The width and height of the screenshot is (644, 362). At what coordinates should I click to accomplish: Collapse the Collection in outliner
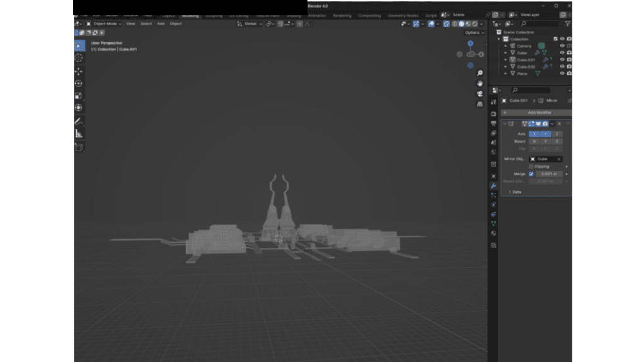499,40
